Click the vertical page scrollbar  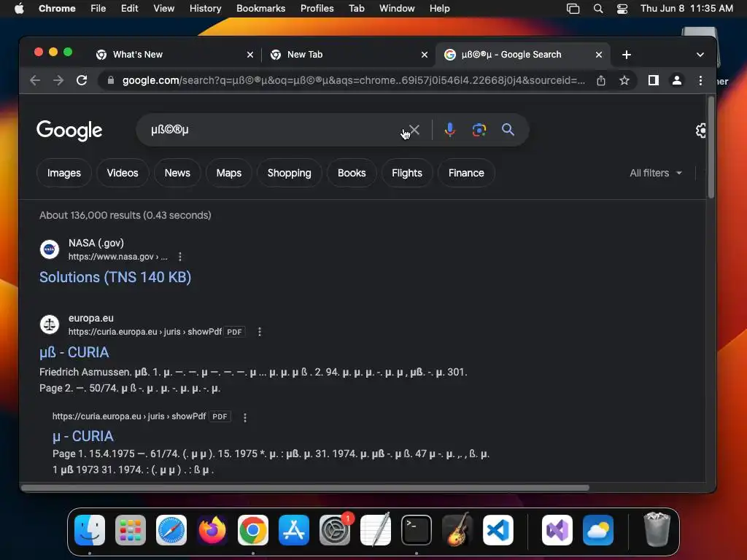tap(711, 147)
